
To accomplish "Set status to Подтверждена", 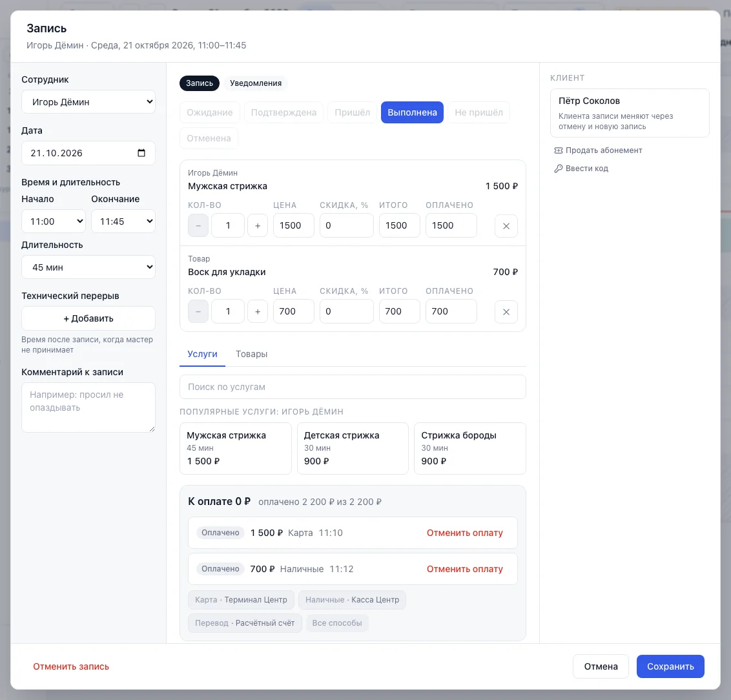I will [283, 112].
